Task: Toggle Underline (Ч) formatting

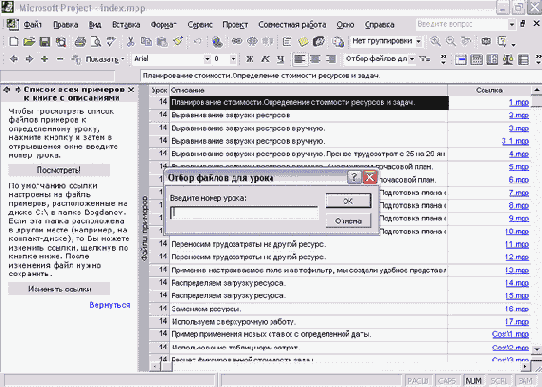Action: coord(280,59)
